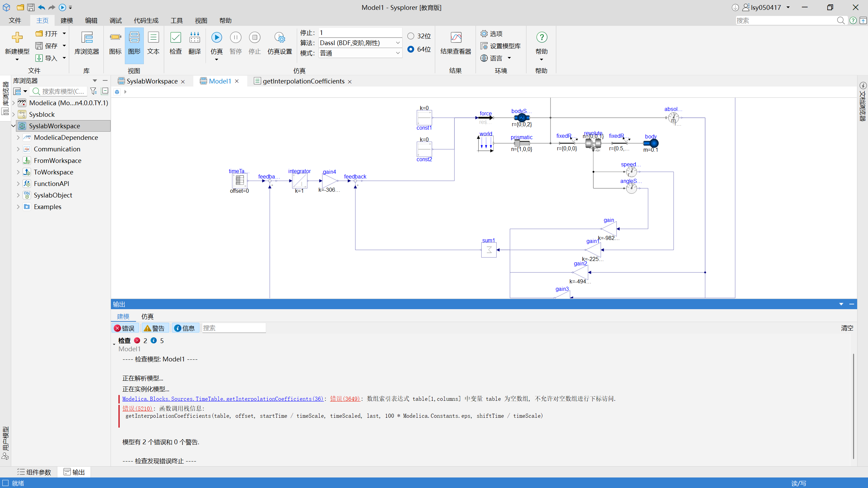Expand the Modelica library tree node

pyautogui.click(x=13, y=103)
